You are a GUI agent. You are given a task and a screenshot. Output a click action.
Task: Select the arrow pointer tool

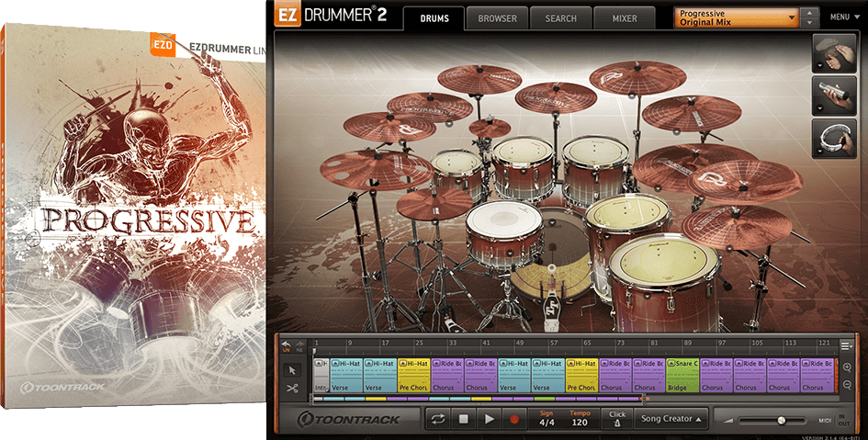coord(293,370)
